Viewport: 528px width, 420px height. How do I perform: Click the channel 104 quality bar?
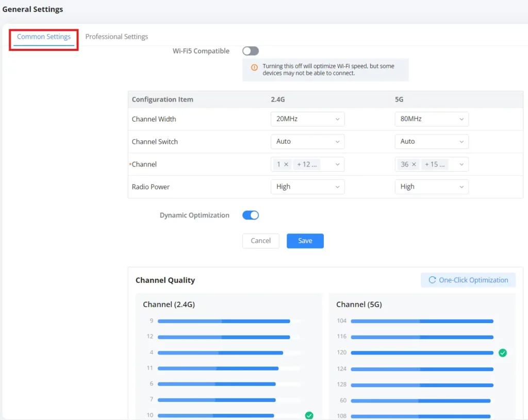422,322
